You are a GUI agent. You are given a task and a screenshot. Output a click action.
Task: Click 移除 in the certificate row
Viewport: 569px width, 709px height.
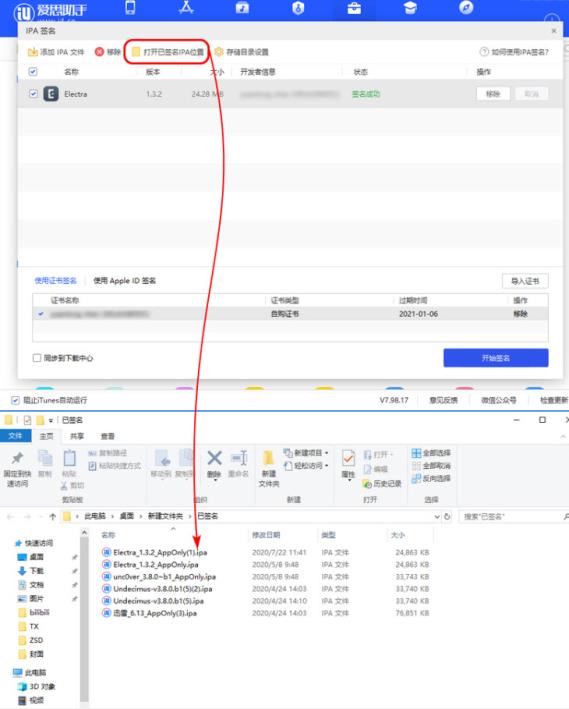tap(521, 314)
